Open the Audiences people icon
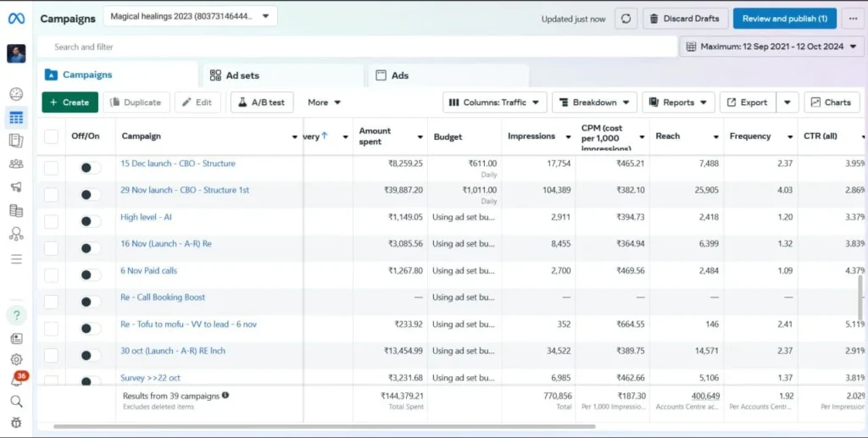The height and width of the screenshot is (438, 868). pos(16,164)
